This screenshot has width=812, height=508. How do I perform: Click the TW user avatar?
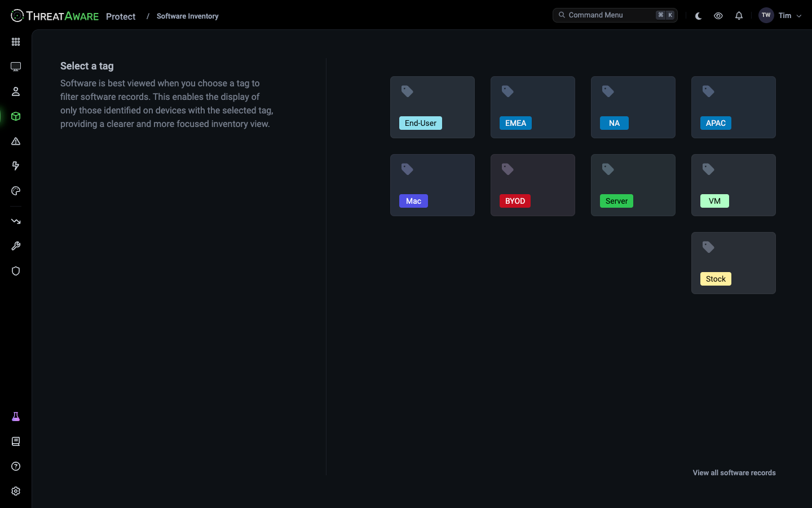(x=766, y=16)
